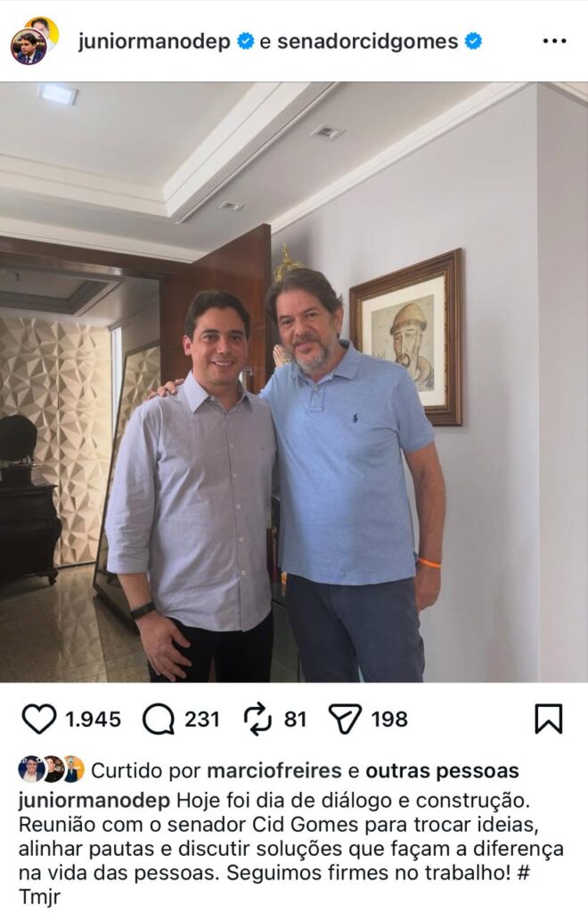588x913 pixels.
Task: View the 198 shares count
Action: point(390,720)
